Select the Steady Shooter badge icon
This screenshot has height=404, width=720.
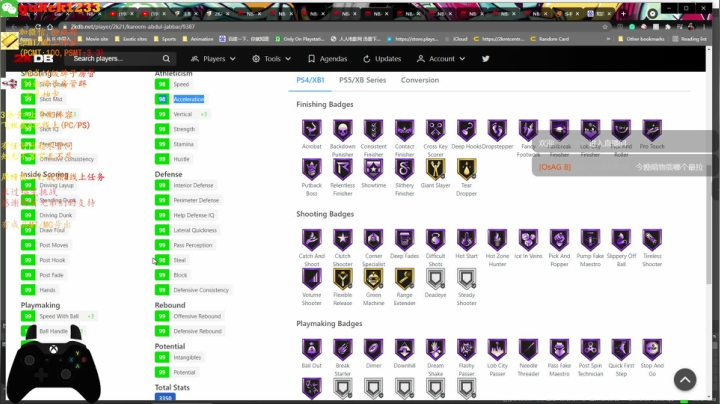pyautogui.click(x=467, y=279)
